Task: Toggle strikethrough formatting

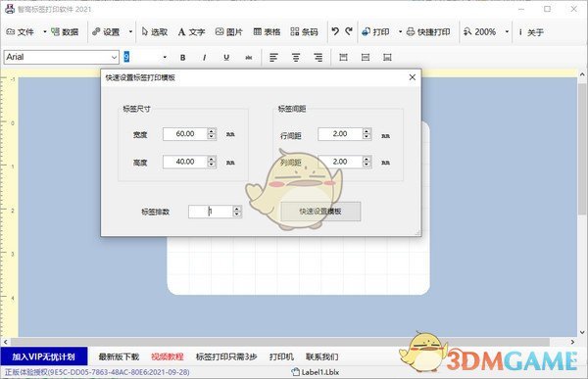Action: (249, 58)
